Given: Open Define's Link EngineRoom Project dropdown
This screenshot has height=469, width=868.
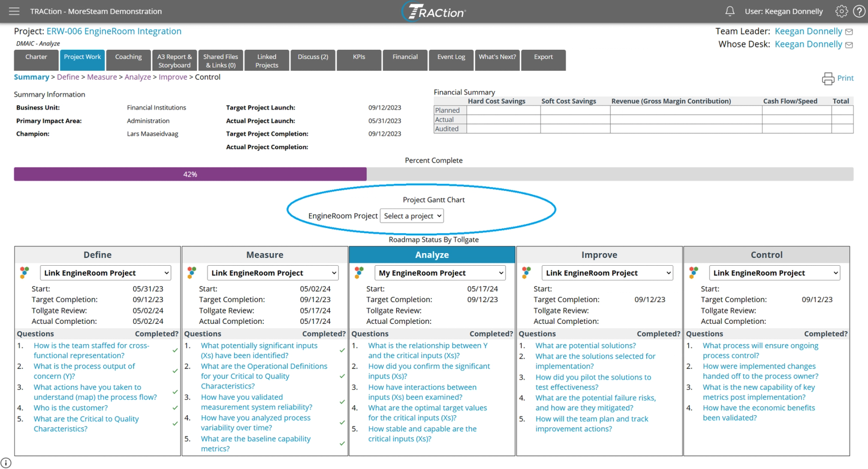Looking at the screenshot, I should tap(106, 273).
